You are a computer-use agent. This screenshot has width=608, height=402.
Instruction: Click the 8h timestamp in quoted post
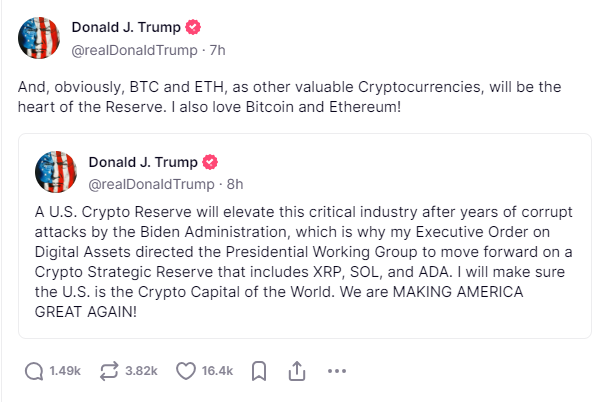tap(235, 184)
